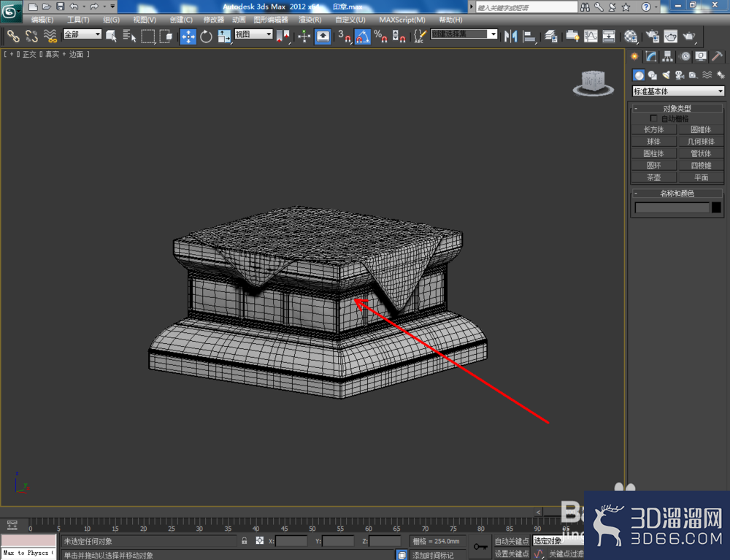The image size is (730, 560).
Task: Select the Cameras category icon
Action: coord(680,75)
